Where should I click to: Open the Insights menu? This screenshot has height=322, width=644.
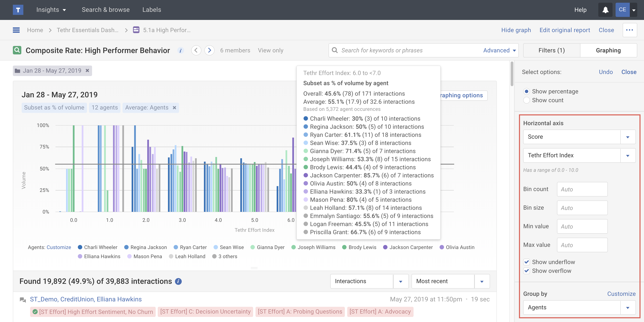tap(51, 10)
